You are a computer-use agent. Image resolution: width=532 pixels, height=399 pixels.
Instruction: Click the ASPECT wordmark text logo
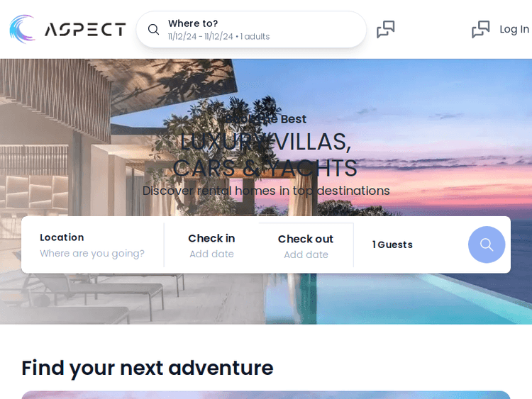[85, 30]
